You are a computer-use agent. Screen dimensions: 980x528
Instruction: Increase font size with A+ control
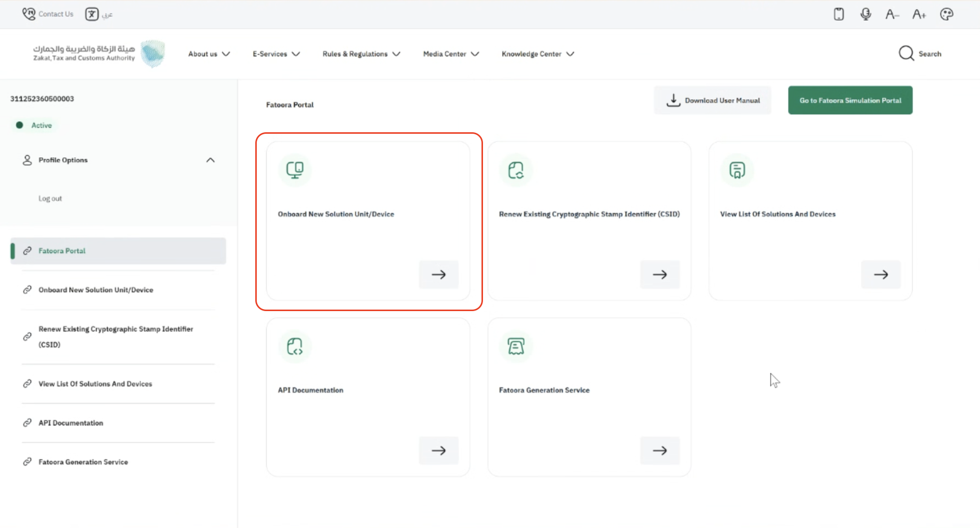point(919,14)
